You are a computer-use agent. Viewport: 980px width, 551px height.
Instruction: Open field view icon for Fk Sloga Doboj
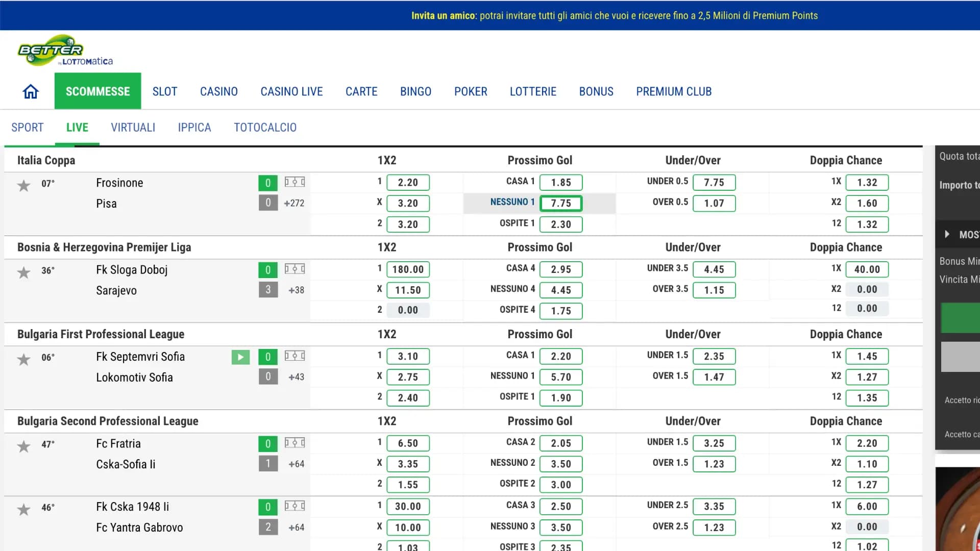click(x=295, y=269)
